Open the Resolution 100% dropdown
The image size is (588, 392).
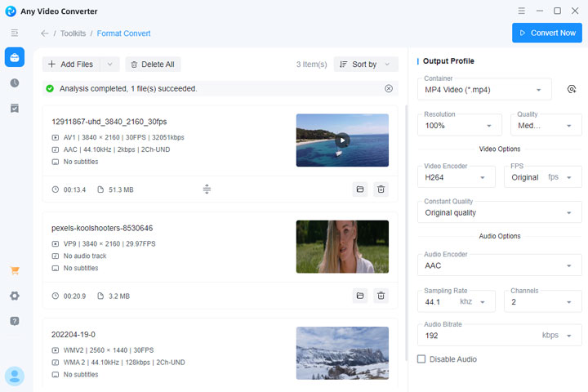[459, 125]
